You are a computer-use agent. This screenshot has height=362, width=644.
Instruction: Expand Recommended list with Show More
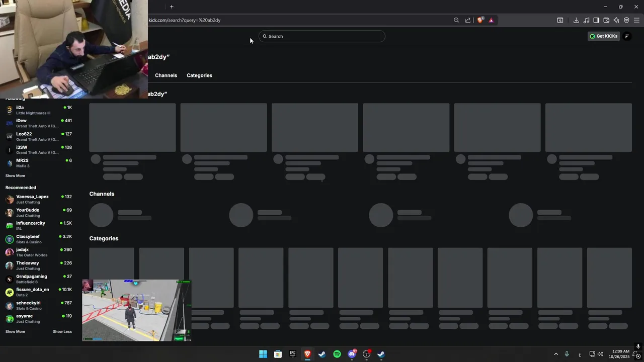[x=15, y=332]
